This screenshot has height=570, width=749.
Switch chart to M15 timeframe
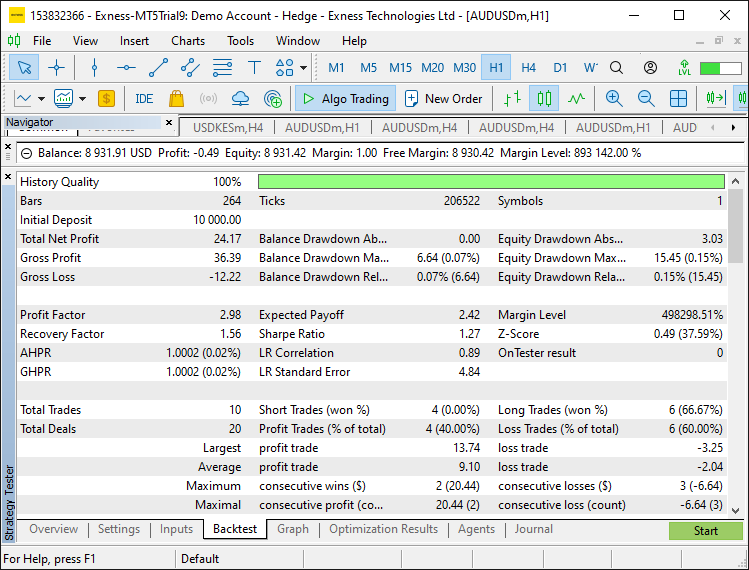(400, 68)
